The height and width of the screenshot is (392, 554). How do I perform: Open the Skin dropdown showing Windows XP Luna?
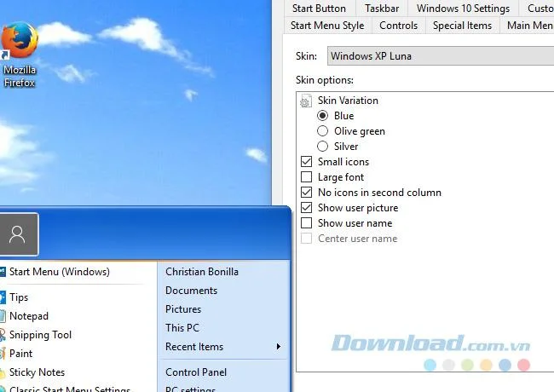(441, 55)
